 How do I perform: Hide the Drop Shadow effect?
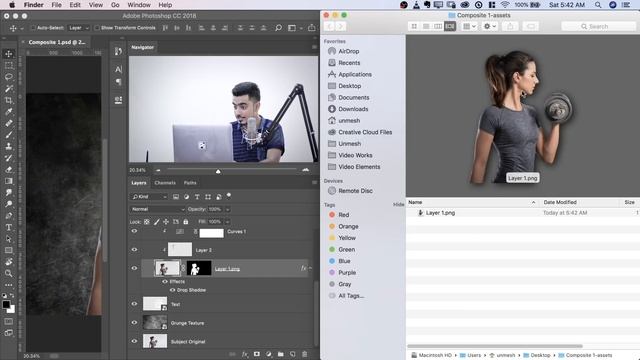tap(173, 290)
